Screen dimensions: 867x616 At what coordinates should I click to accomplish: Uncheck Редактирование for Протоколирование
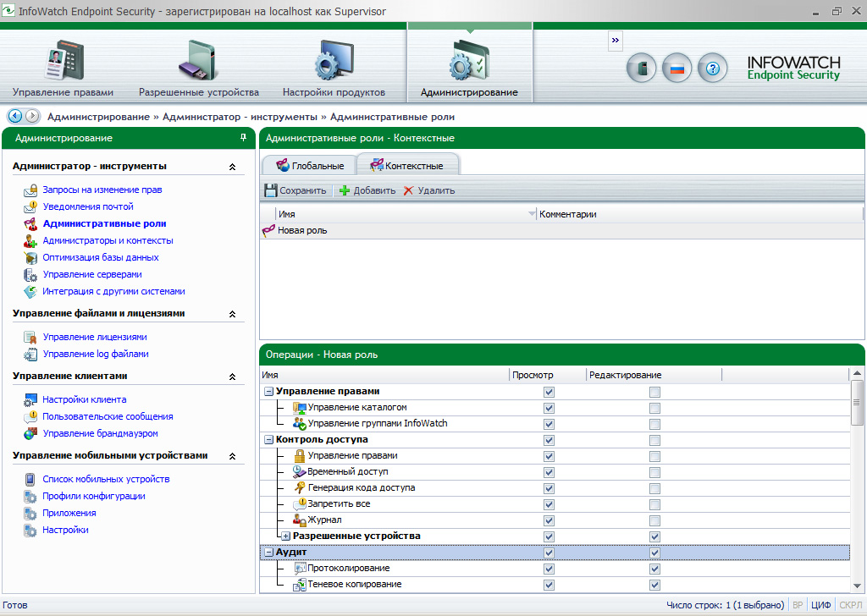pos(654,569)
